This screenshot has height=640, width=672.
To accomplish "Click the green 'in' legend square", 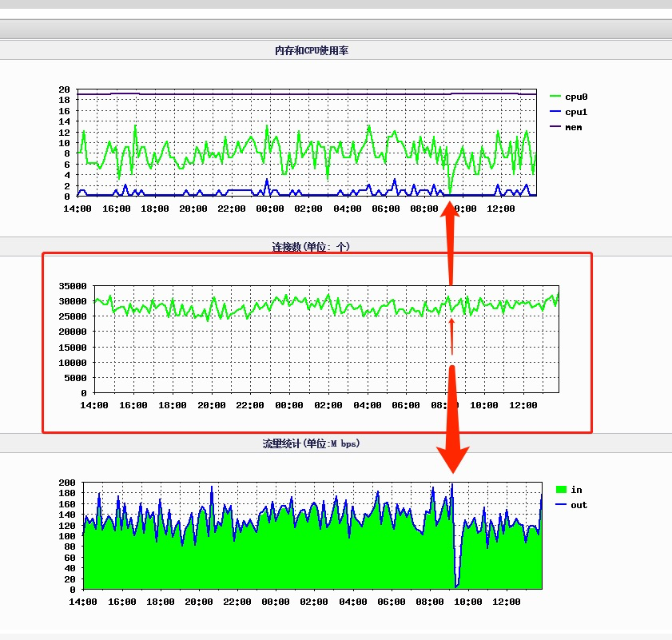I will (x=561, y=489).
